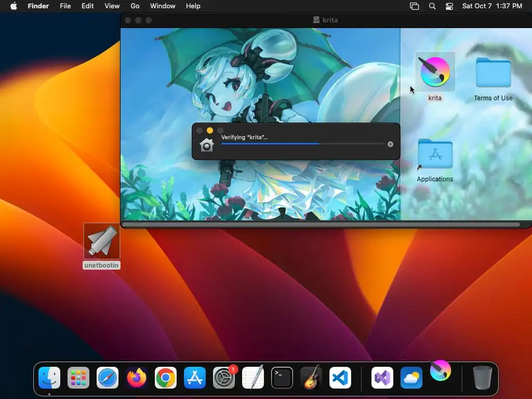The width and height of the screenshot is (532, 399).
Task: Open Spotlight search in menu bar
Action: [x=432, y=6]
